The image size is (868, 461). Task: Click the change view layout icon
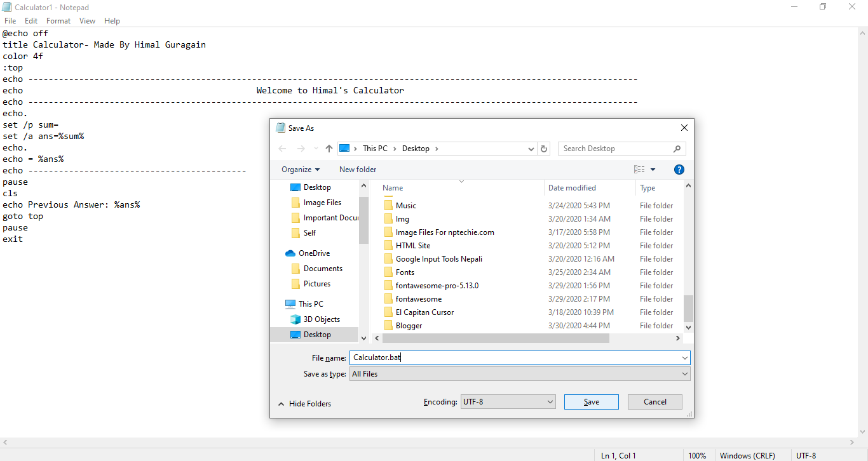pyautogui.click(x=639, y=169)
